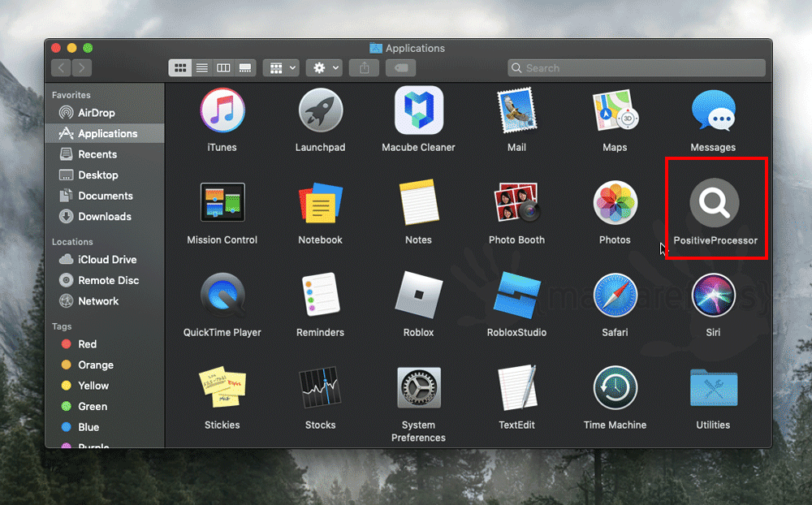The image size is (812, 505).
Task: Open iCloud Drive in the sidebar
Action: coord(105,259)
